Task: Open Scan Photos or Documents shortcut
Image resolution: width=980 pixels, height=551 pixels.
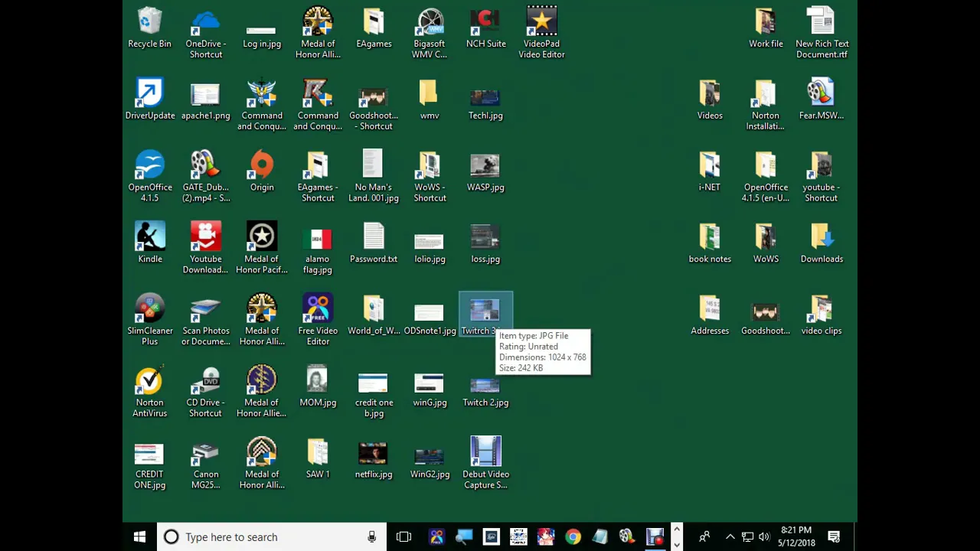Action: 205,321
